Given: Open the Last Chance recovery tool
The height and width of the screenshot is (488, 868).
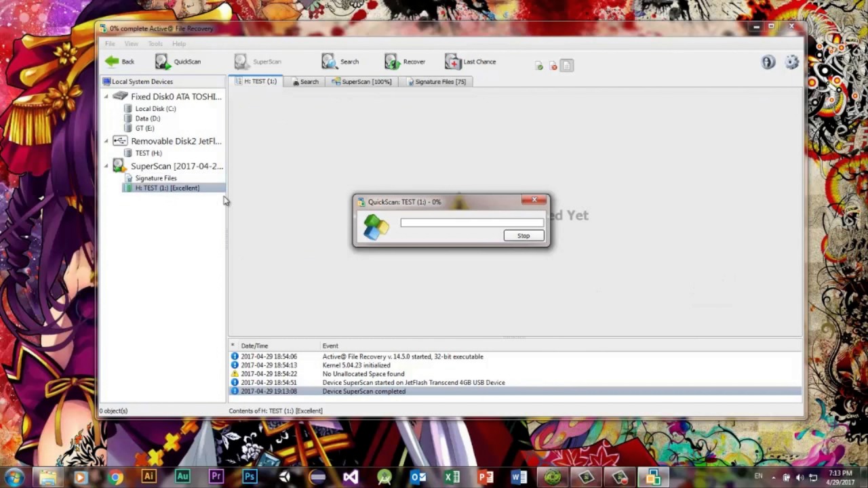Looking at the screenshot, I should point(471,62).
